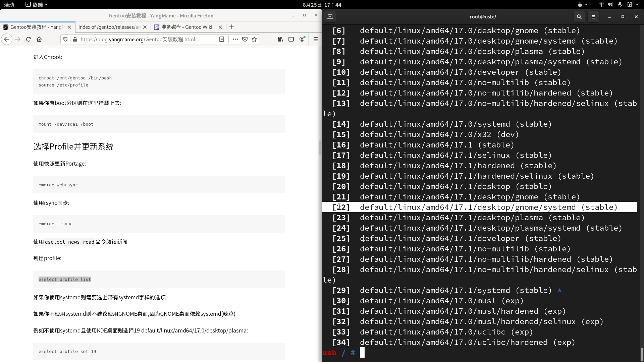The image size is (644, 362).
Task: Click the usb / # terminal prompt
Action: click(x=339, y=353)
